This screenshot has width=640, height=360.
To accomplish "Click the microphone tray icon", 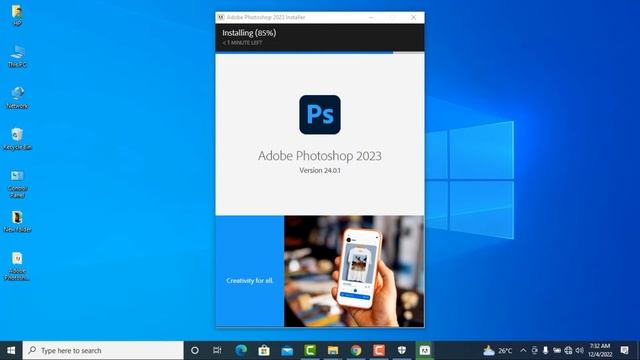I will 545,350.
